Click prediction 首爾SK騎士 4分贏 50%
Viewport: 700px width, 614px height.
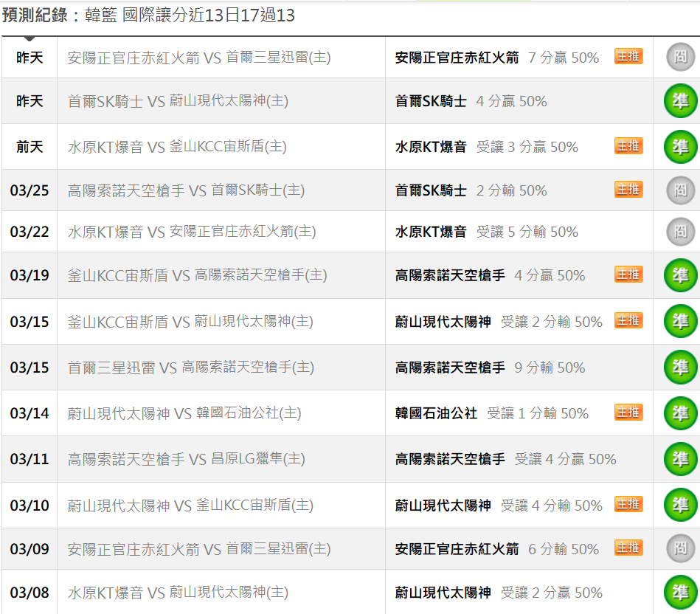pos(471,101)
